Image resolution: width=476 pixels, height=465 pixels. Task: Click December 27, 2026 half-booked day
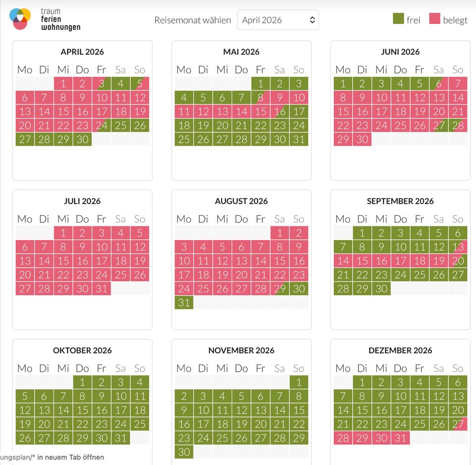[458, 424]
